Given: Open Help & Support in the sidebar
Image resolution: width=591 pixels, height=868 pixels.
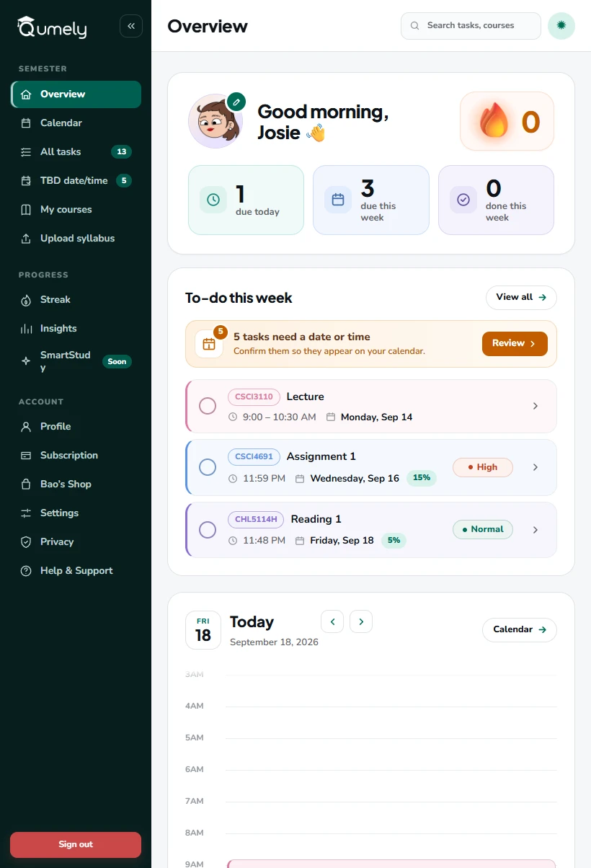Looking at the screenshot, I should coord(76,571).
